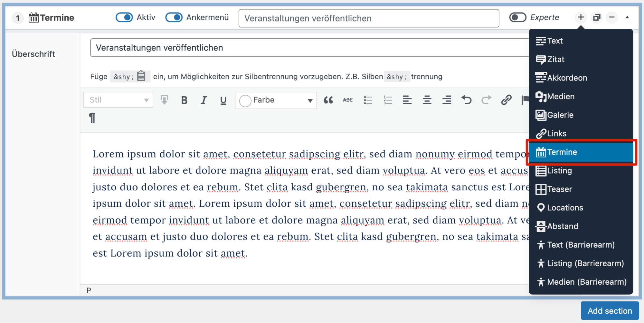
Task: Expand the Farbe color dropdown
Action: click(x=310, y=100)
